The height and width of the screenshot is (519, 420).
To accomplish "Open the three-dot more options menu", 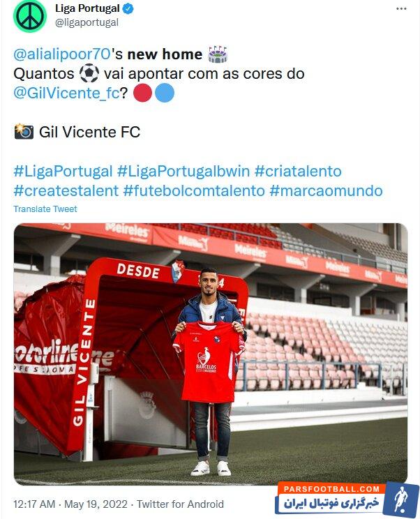I will coord(401,8).
